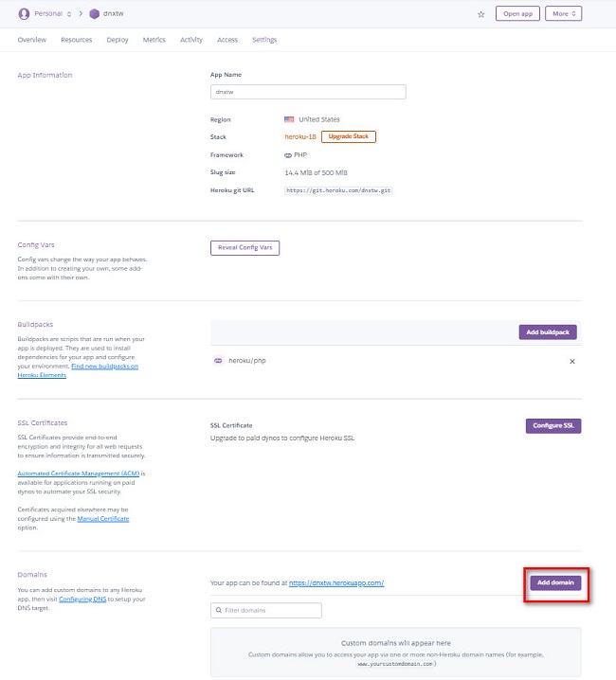Open the Access tab
This screenshot has height=680, width=616.
coord(227,40)
